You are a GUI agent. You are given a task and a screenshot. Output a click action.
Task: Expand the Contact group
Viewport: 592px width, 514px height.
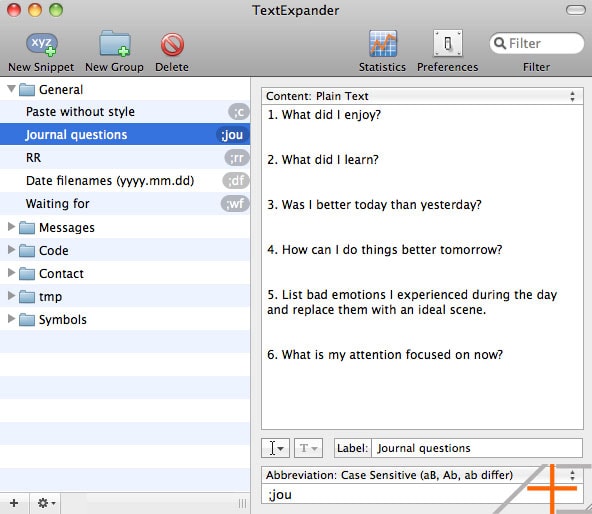pos(11,273)
